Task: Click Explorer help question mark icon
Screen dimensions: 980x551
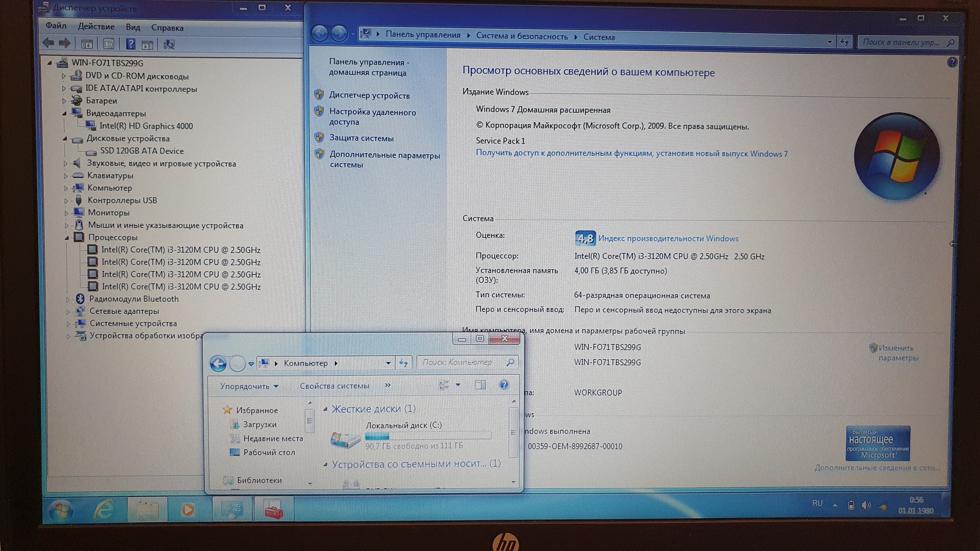Action: pos(503,385)
